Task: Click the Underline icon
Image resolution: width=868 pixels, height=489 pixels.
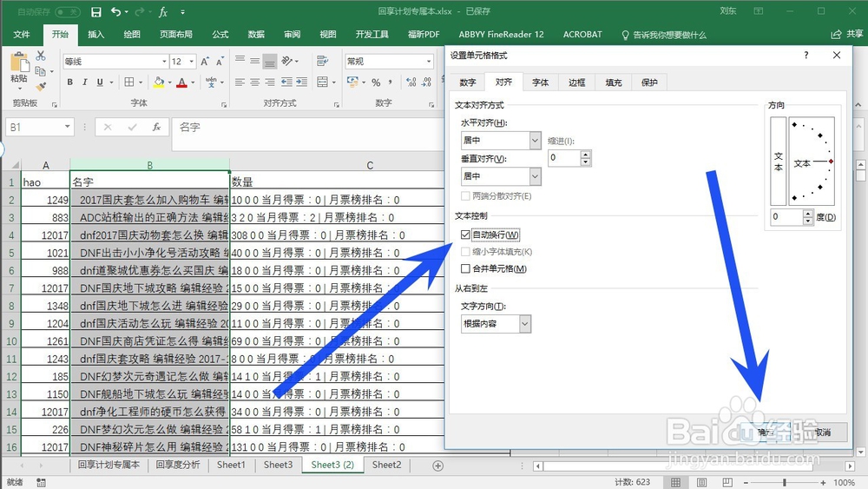Action: [x=100, y=82]
